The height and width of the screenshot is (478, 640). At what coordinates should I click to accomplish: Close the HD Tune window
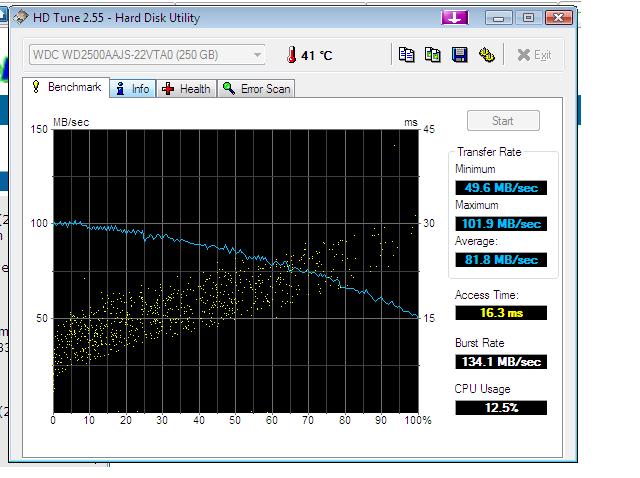(558, 18)
